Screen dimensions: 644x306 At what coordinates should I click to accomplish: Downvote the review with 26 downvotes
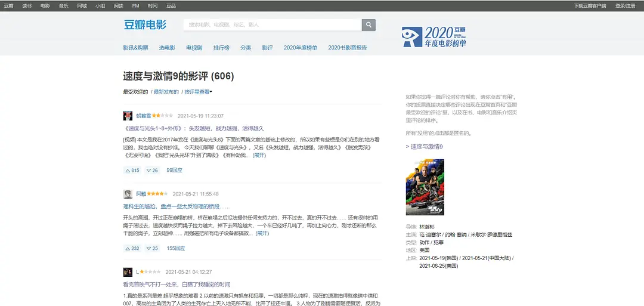(152, 170)
